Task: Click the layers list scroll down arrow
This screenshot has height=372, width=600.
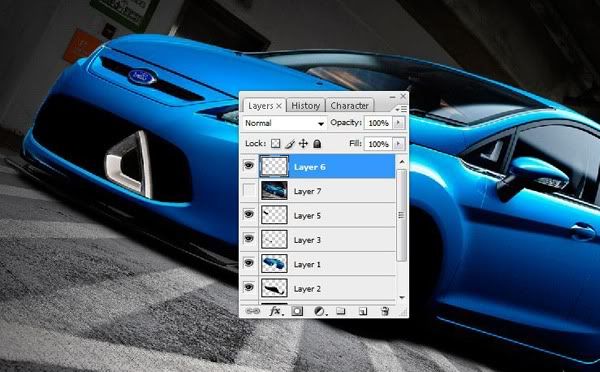Action: 401,297
